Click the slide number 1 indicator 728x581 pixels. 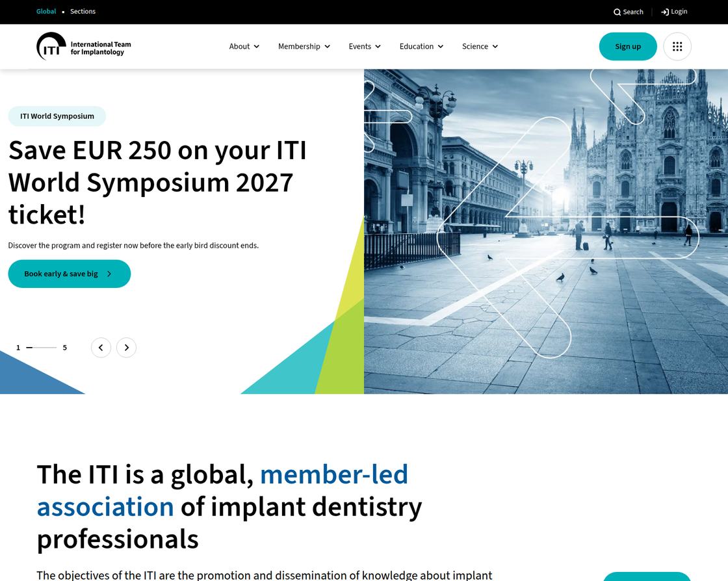[x=18, y=348]
